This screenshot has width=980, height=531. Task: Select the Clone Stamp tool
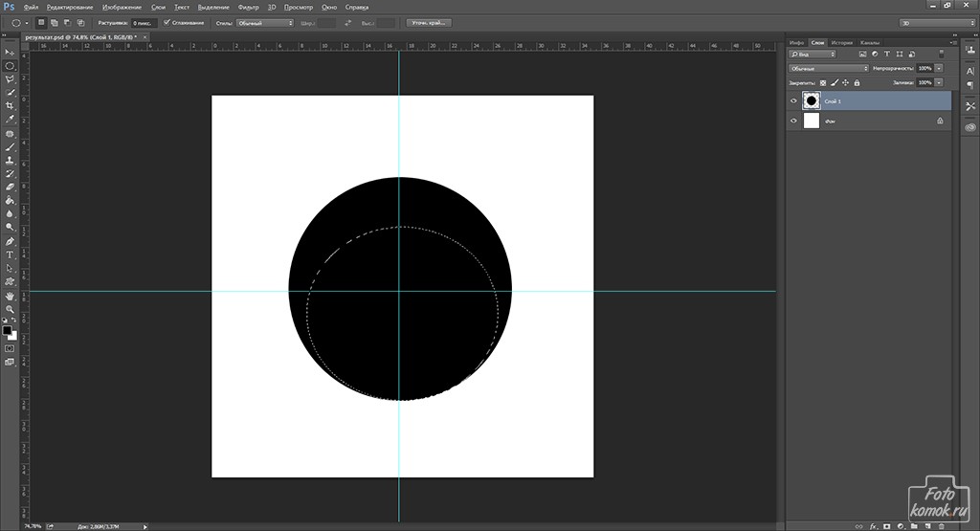(x=10, y=161)
